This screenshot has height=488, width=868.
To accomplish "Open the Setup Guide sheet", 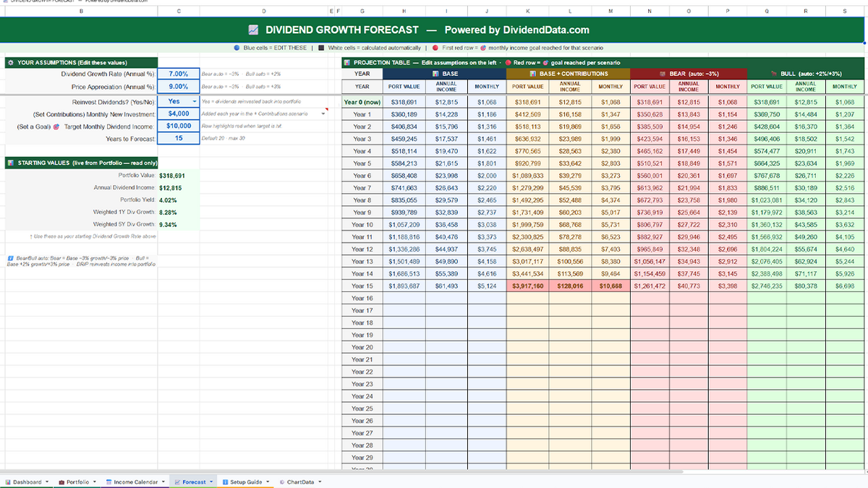I will pyautogui.click(x=246, y=481).
